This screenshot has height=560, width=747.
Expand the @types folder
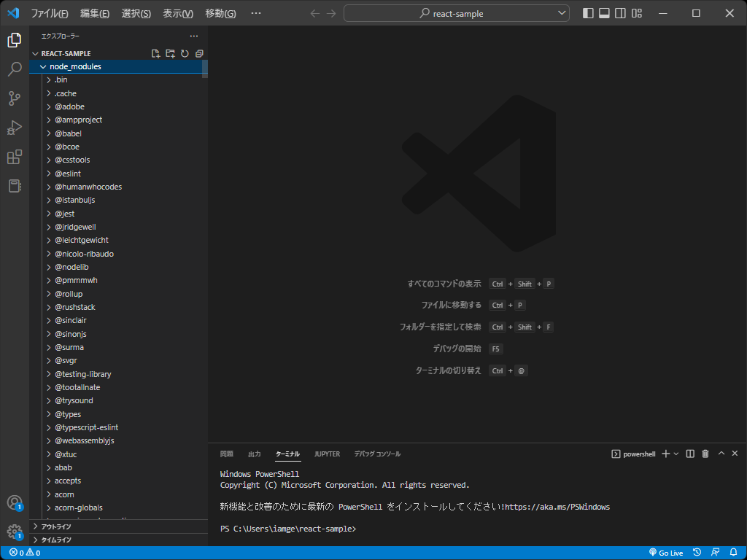click(x=119, y=414)
